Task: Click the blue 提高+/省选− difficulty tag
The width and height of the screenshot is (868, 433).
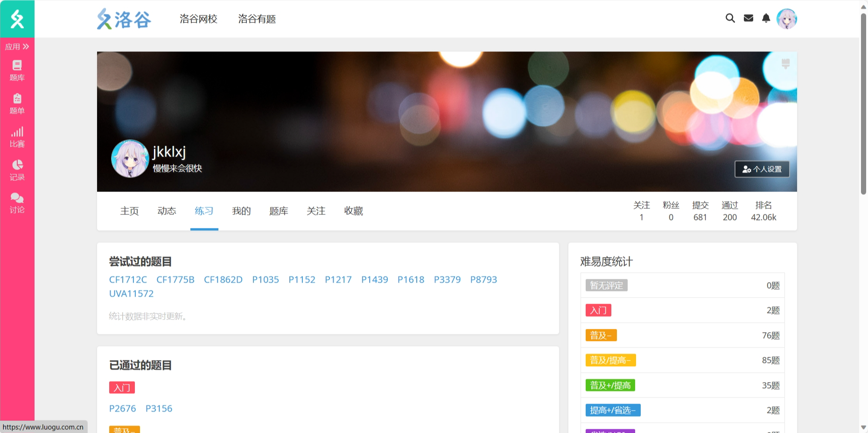Action: point(613,410)
